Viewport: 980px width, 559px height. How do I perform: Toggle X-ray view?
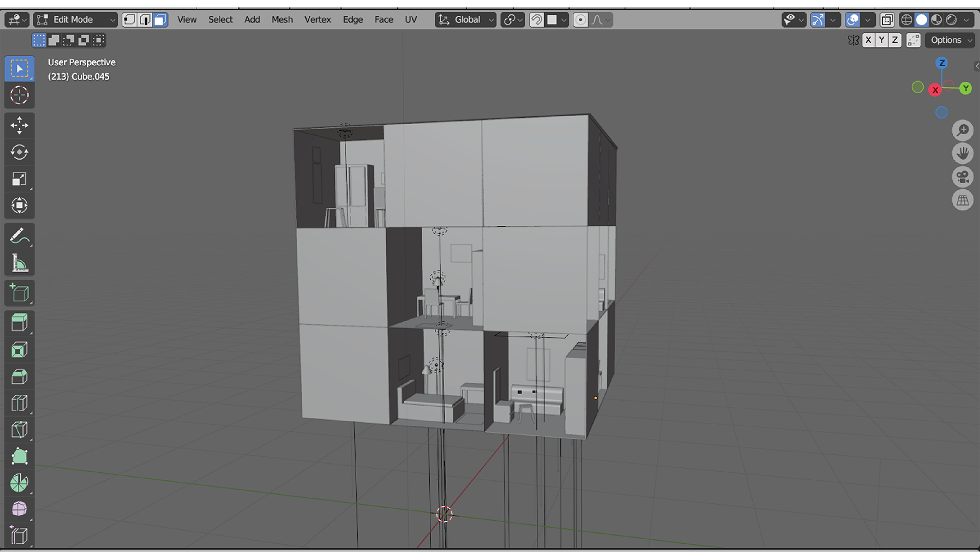click(887, 20)
